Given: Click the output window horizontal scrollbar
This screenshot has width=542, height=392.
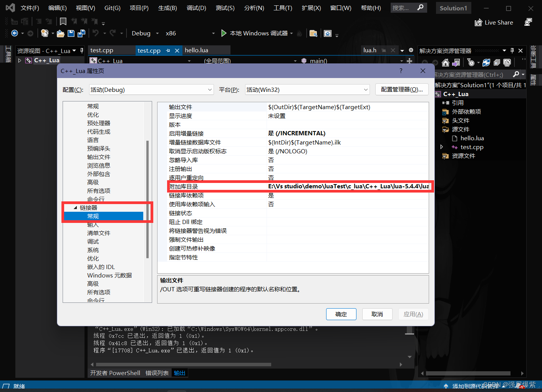Looking at the screenshot, I should coord(184,364).
